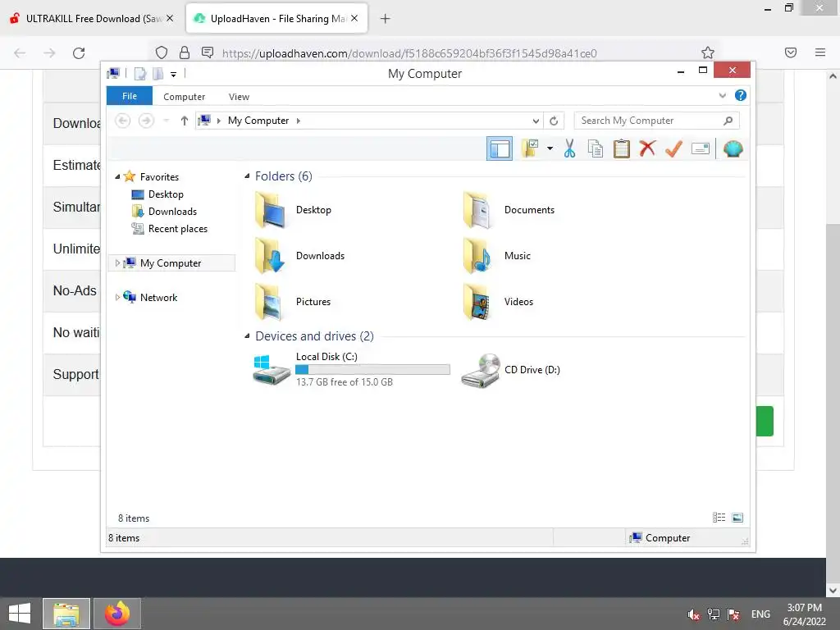Click the Properties card icon in toolbar
This screenshot has height=630, width=840.
[701, 148]
